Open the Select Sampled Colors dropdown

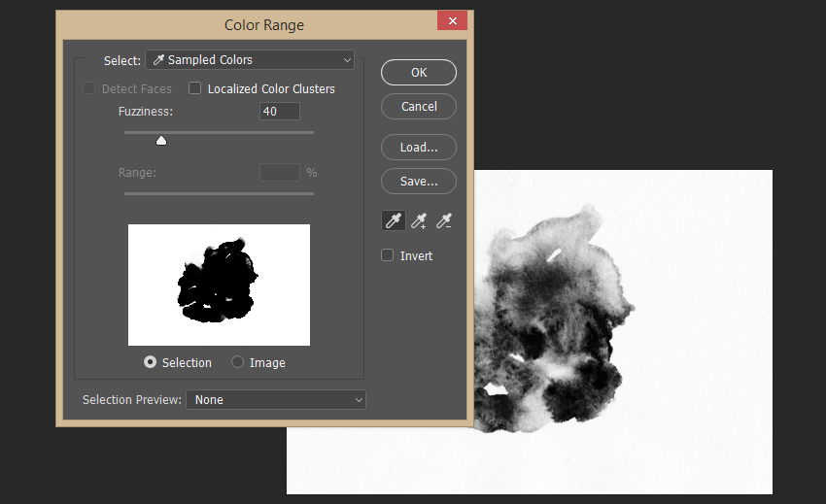point(250,60)
